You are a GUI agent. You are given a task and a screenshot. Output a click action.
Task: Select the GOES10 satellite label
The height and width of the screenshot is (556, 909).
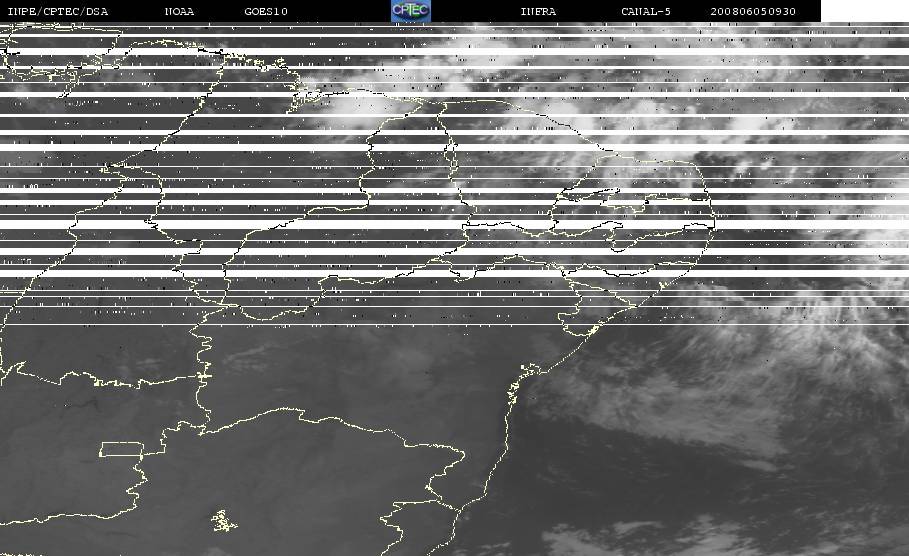coord(266,12)
